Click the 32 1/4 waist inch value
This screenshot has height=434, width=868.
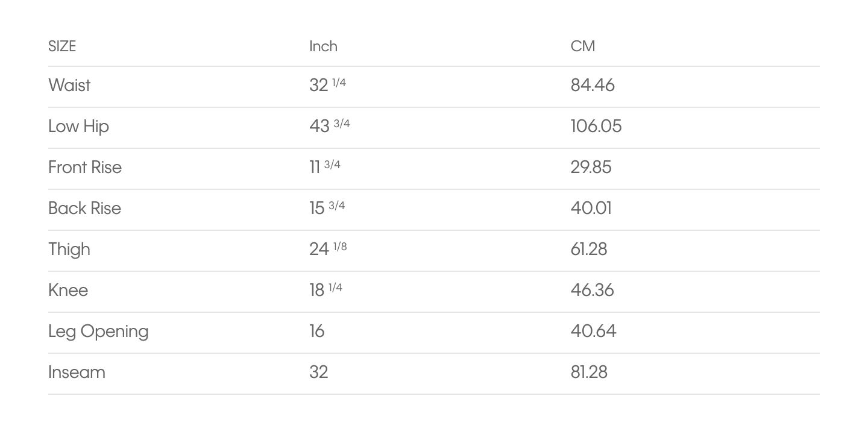[327, 85]
